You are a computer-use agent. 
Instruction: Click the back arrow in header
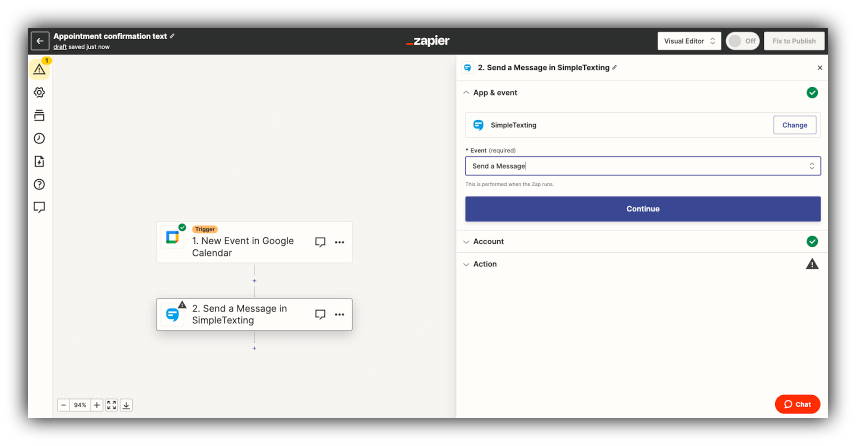[40, 41]
